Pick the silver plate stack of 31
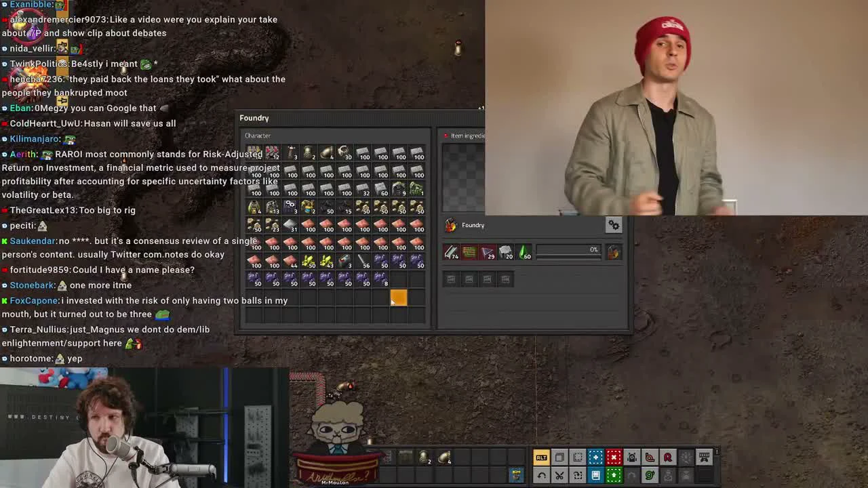The image size is (868, 488). pyautogui.click(x=290, y=226)
